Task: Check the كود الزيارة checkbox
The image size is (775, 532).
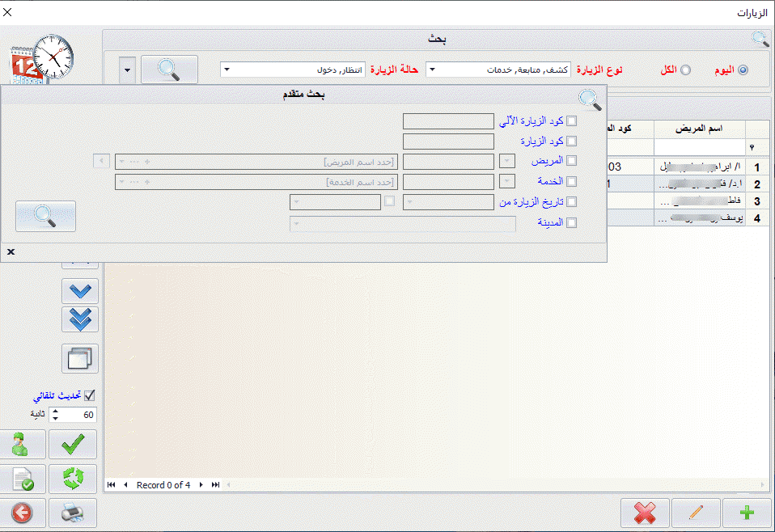Action: 572,141
